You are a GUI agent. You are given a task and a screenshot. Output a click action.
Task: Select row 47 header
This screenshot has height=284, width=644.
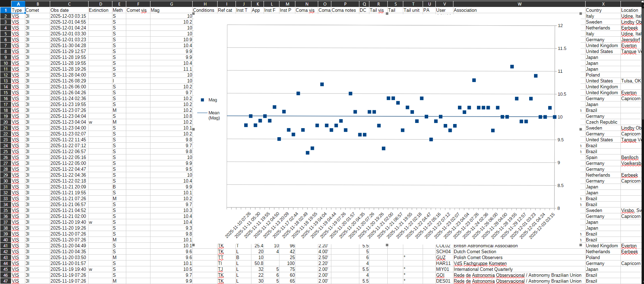pyautogui.click(x=6, y=281)
